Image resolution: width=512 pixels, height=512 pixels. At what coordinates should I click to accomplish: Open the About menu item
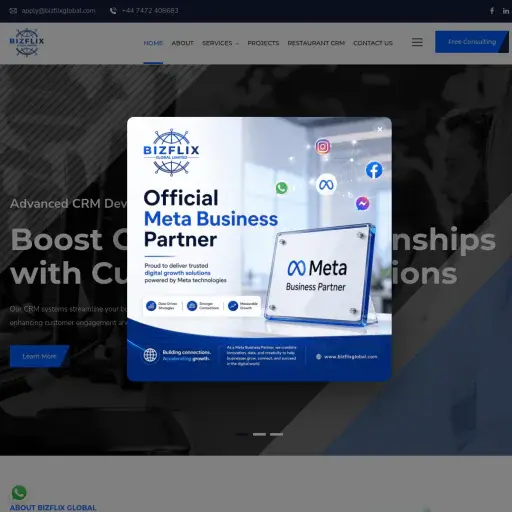(182, 43)
